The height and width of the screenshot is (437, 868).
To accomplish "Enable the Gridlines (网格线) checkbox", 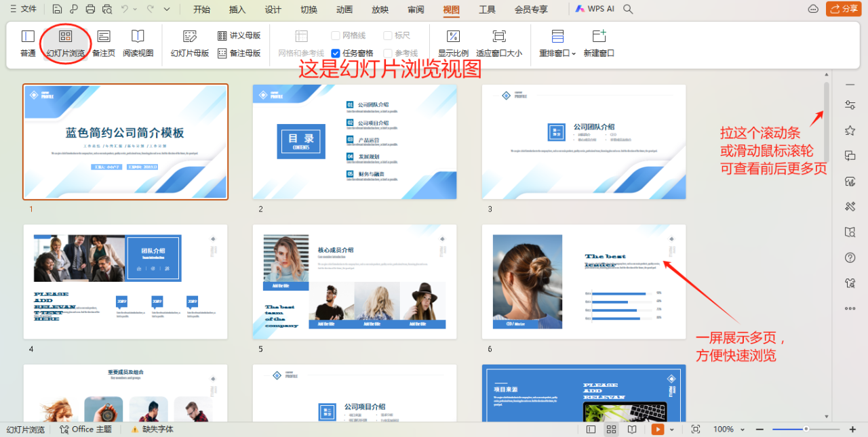I will pos(336,35).
